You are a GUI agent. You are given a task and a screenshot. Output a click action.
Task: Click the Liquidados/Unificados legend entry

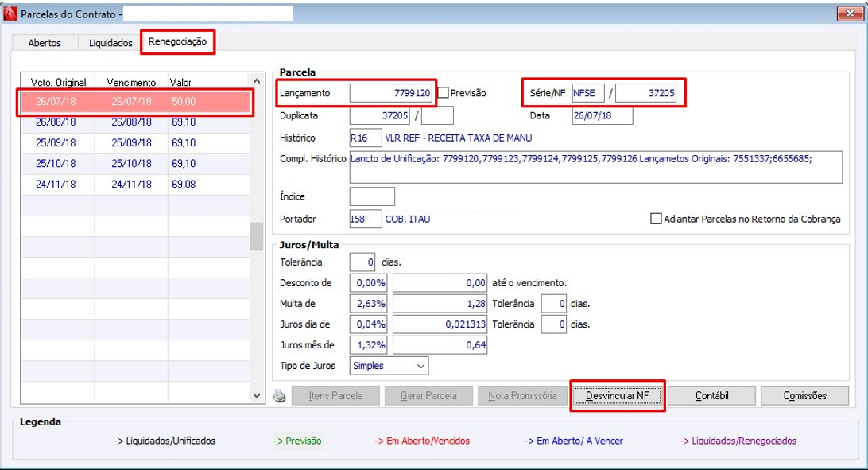(165, 441)
